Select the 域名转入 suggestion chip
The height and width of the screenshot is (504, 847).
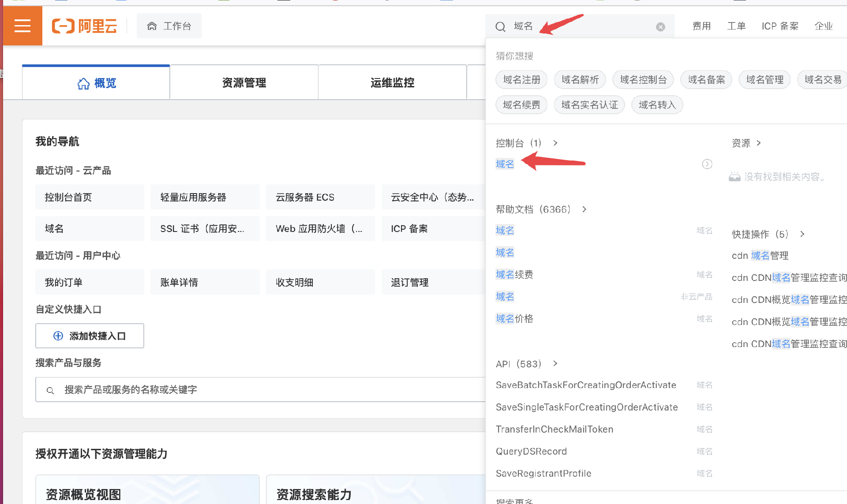click(657, 105)
